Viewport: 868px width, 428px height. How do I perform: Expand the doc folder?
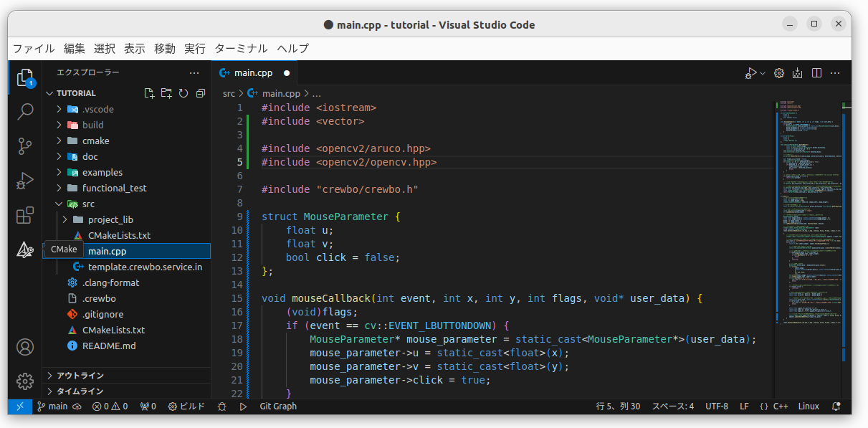click(60, 156)
